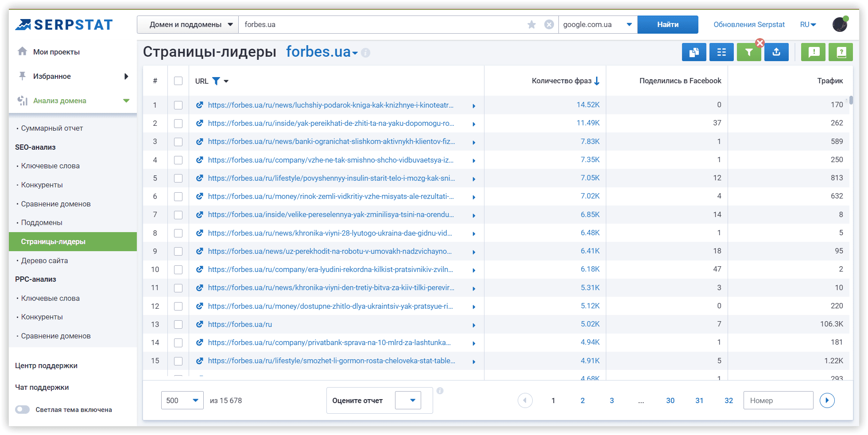868x435 pixels.
Task: Star forbes.ua as a favorite
Action: coord(531,25)
